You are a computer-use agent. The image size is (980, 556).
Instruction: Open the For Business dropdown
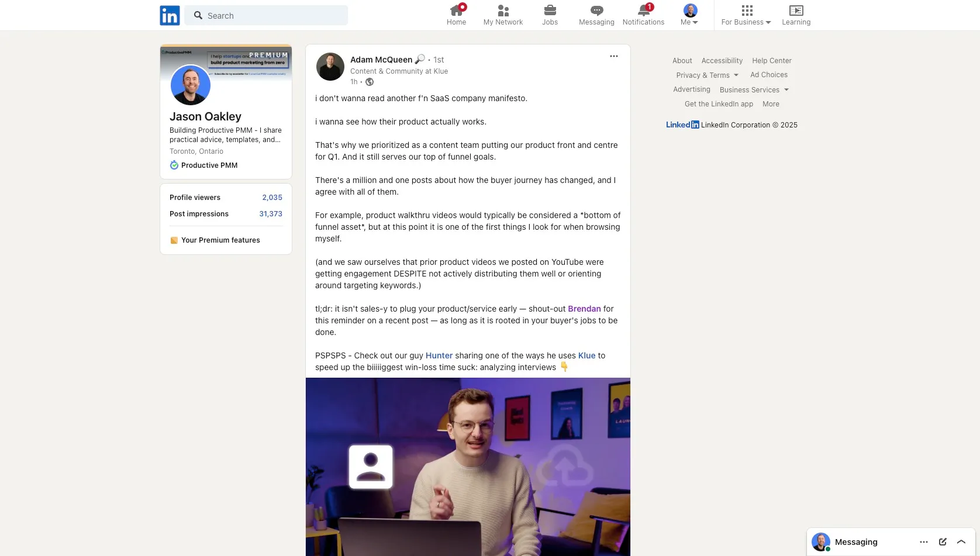click(x=746, y=15)
